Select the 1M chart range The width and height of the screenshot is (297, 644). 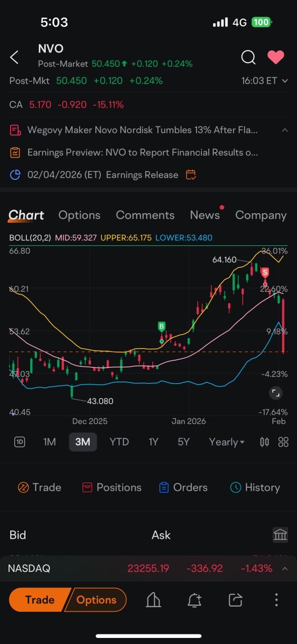[x=49, y=442]
